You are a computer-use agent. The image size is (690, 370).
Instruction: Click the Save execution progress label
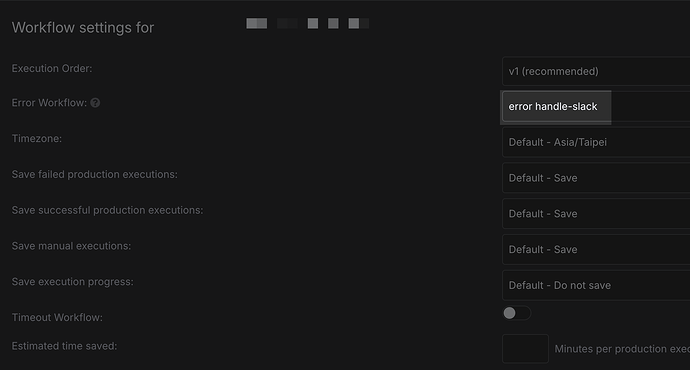pos(73,282)
